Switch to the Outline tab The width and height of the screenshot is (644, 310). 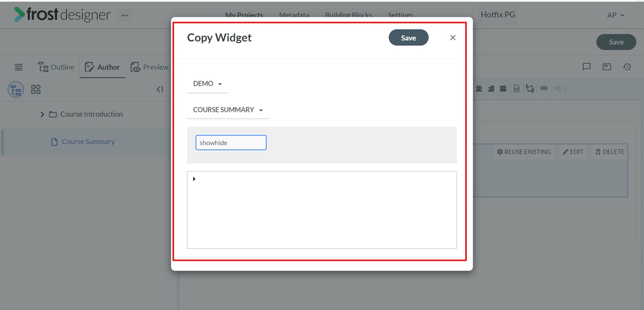point(56,67)
